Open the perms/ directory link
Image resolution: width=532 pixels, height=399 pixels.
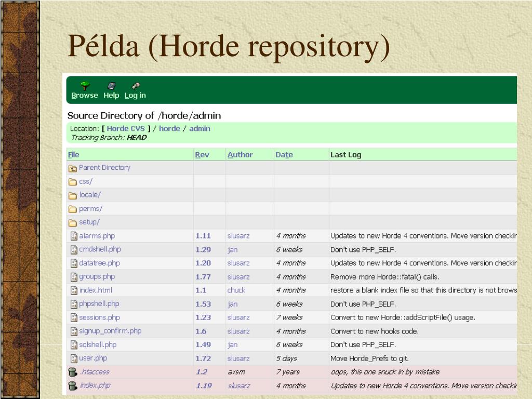[x=90, y=209]
